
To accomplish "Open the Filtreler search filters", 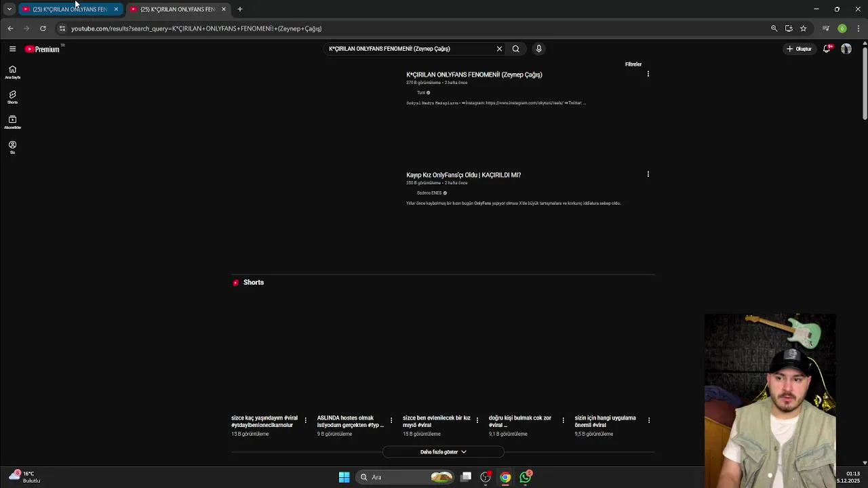I will [x=633, y=64].
